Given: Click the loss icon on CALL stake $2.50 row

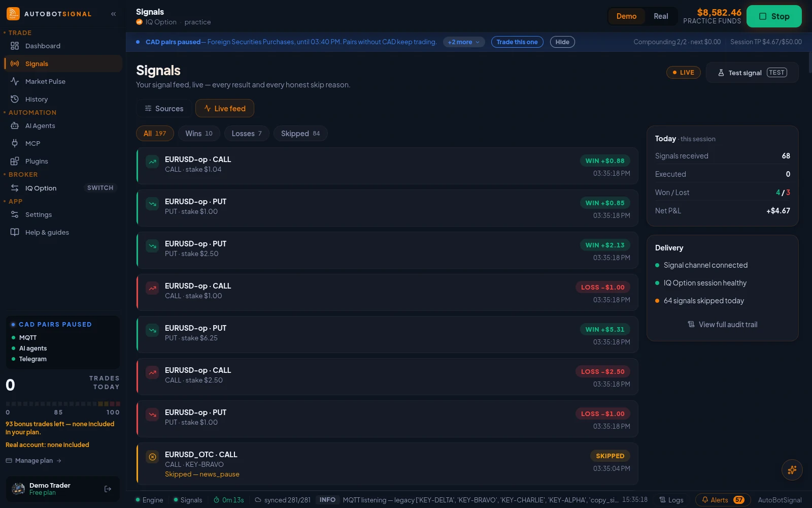Looking at the screenshot, I should click(152, 372).
